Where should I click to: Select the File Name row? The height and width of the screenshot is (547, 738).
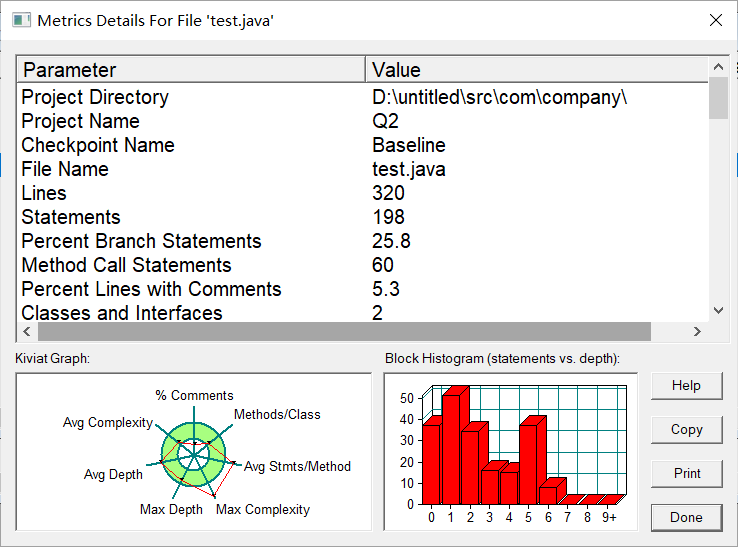(362, 169)
